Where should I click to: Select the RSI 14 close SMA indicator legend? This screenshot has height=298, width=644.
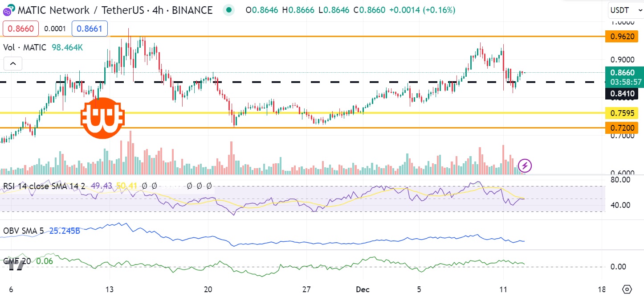(x=45, y=186)
